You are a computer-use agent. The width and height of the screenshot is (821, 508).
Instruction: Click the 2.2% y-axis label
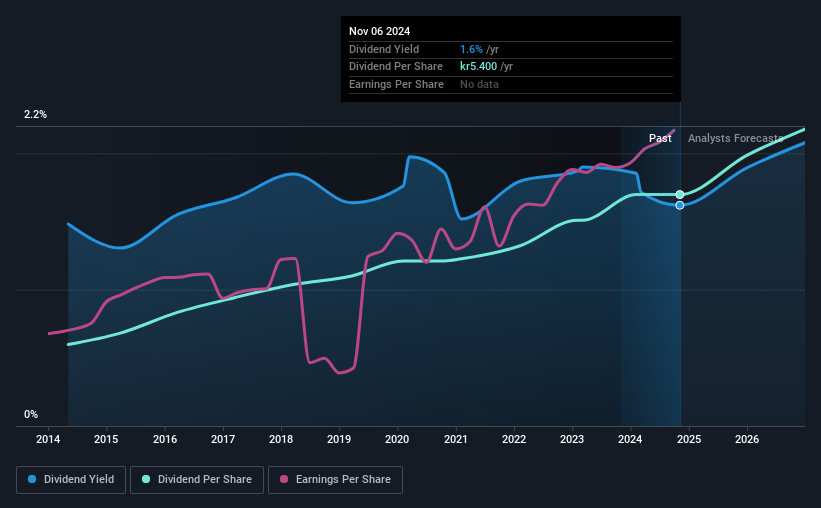35,115
